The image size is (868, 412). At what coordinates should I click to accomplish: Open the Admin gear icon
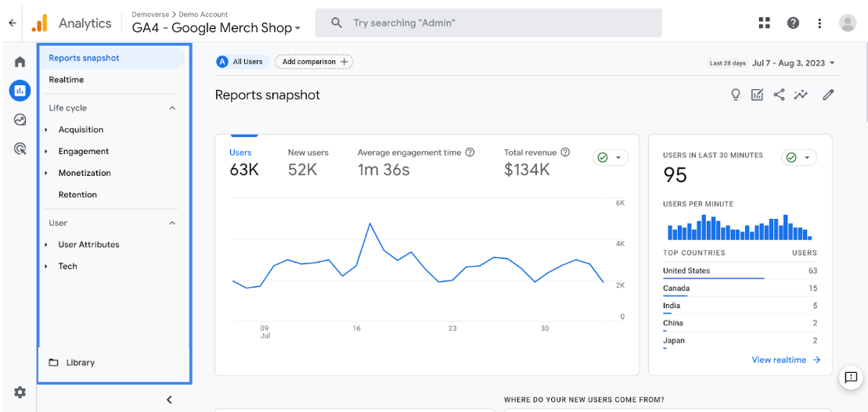(x=20, y=392)
